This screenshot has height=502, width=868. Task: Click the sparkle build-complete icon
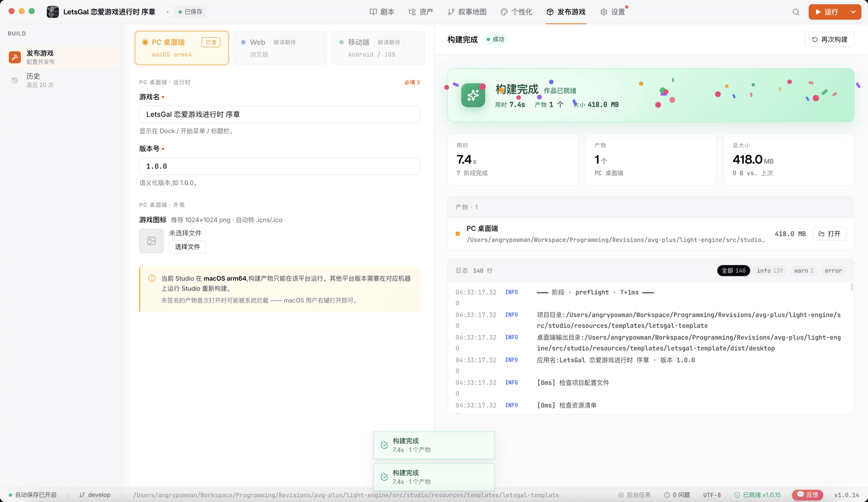(473, 95)
